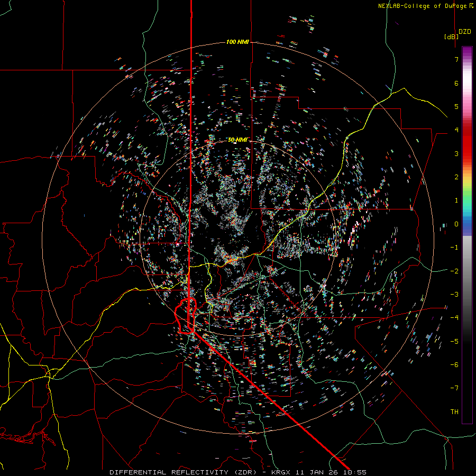Click the purple top of the ZDR color bar
This screenshot has height=476, width=476.
coord(467,52)
